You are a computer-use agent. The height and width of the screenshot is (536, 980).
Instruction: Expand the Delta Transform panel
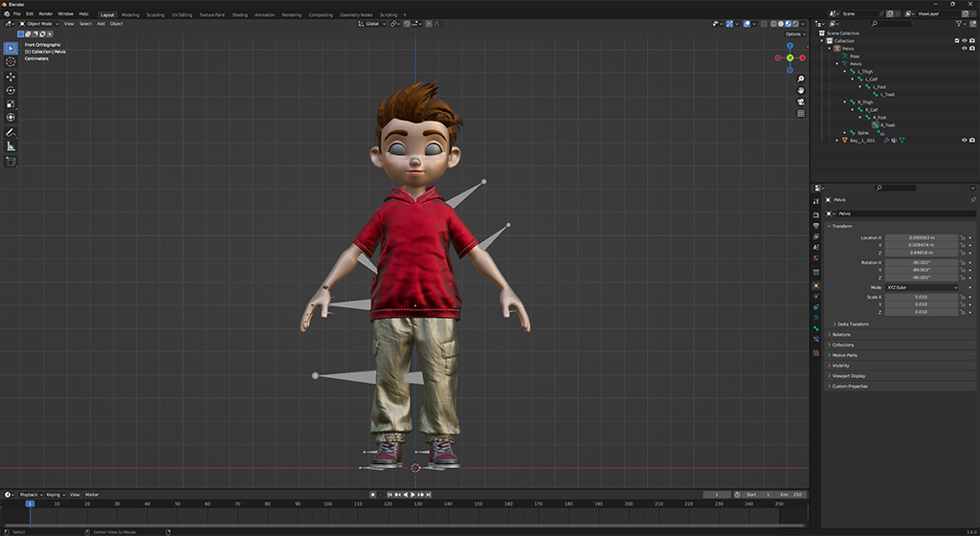[x=851, y=324]
